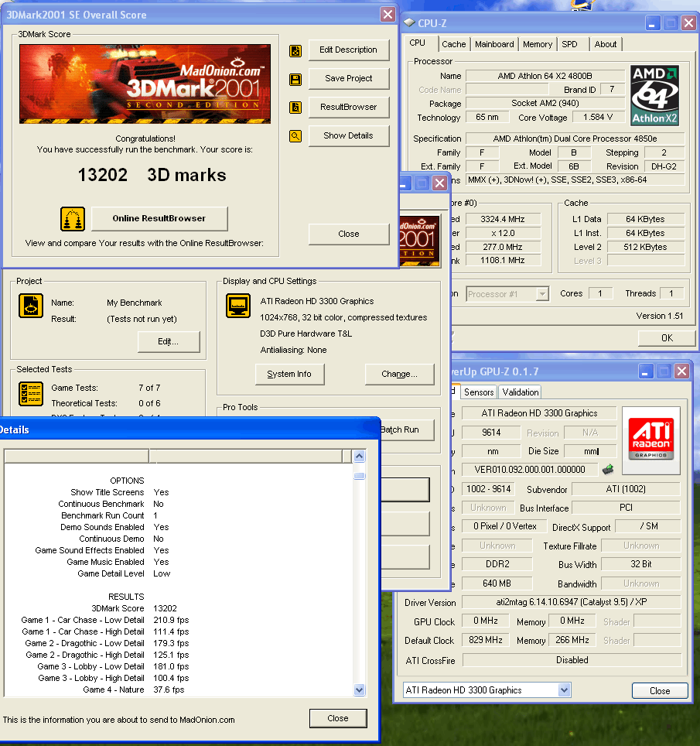Open the ResultBrowser button
Image resolution: width=700 pixels, height=746 pixels.
[349, 107]
